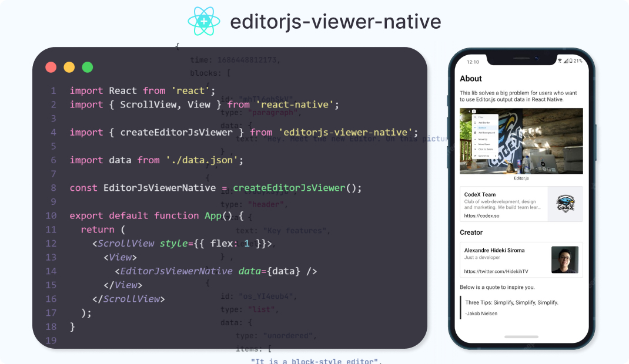Screen dimensions: 629x364
Task: Click the red close dot on code window
Action: (51, 68)
